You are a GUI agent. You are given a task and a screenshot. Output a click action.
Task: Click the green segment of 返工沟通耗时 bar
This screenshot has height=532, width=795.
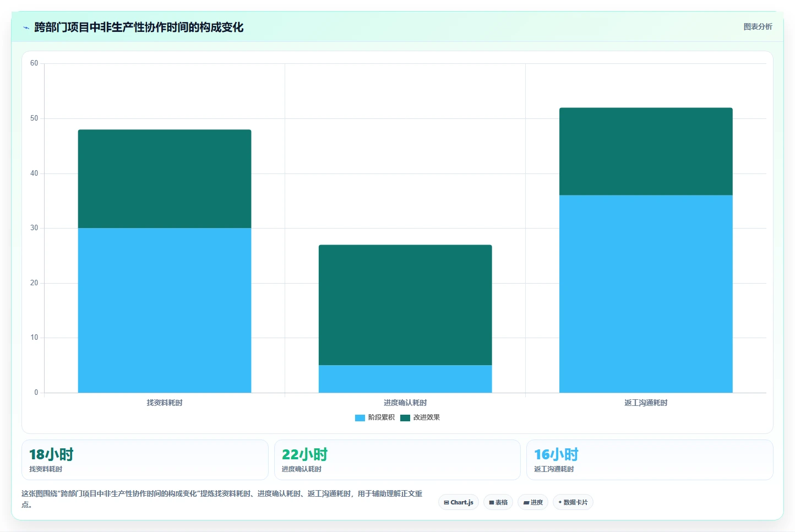(646, 151)
